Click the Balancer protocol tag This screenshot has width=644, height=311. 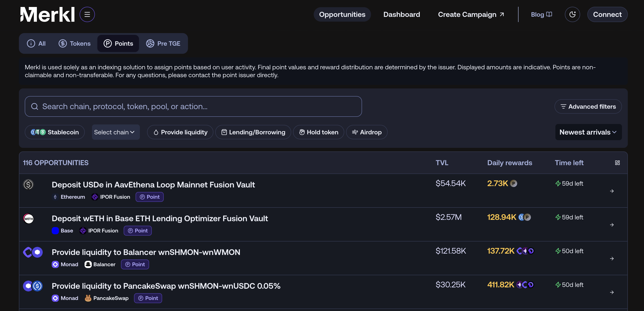pyautogui.click(x=100, y=264)
